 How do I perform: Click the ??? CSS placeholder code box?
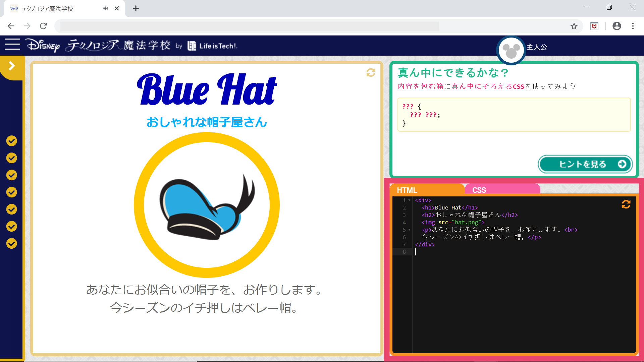(514, 115)
